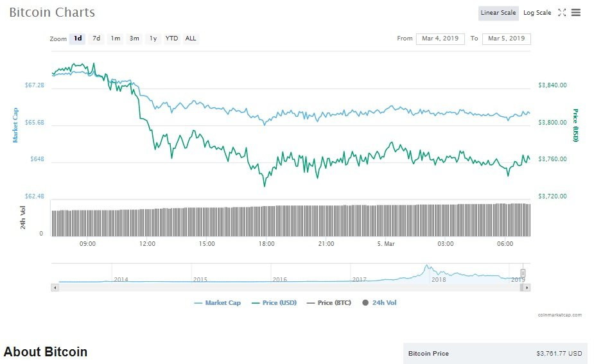Switch to Log Scale
The width and height of the screenshot is (594, 364).
click(537, 13)
